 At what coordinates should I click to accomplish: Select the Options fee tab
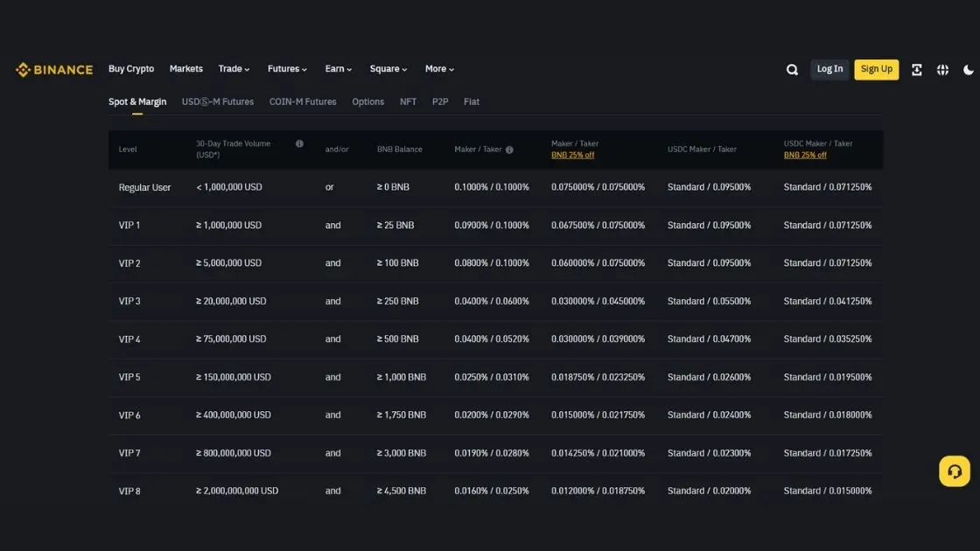tap(367, 101)
